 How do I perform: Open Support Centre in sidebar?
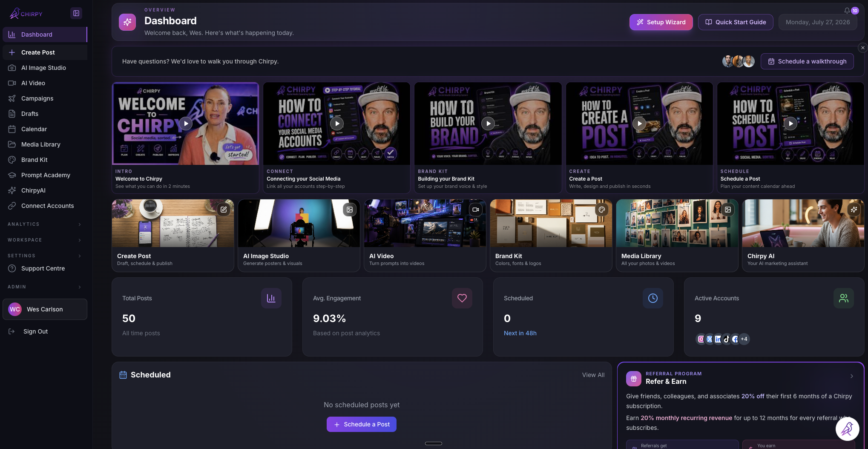click(x=45, y=268)
